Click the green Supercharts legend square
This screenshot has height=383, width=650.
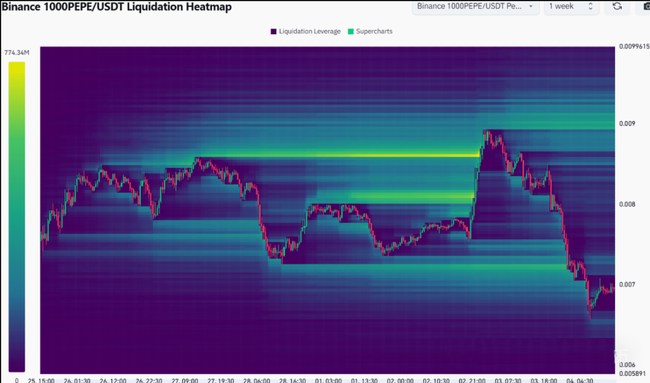(351, 32)
